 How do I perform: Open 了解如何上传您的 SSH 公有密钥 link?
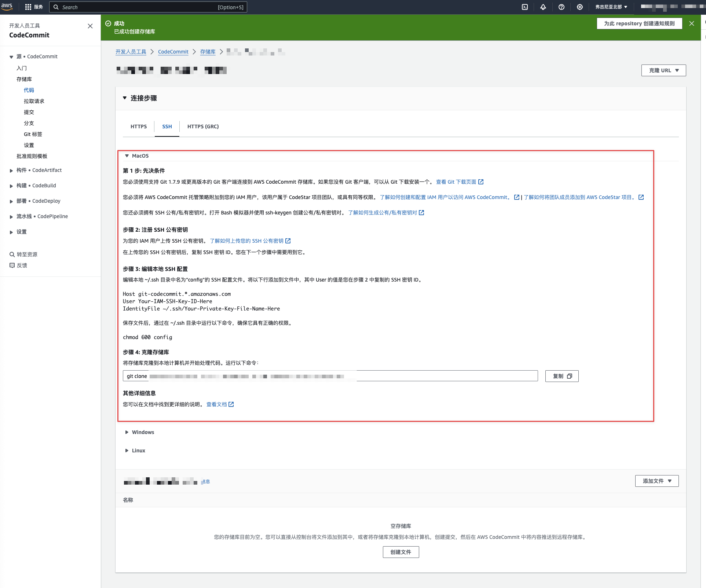246,241
